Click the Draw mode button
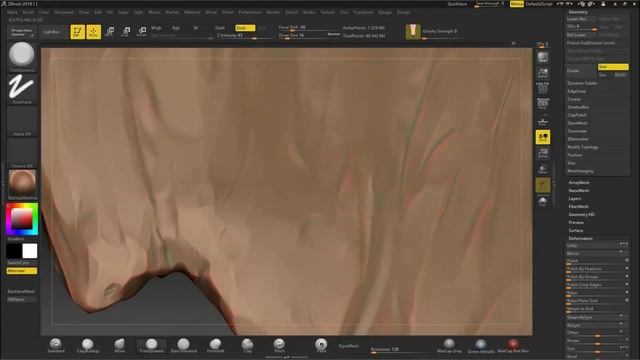The image size is (640, 360). 93,32
